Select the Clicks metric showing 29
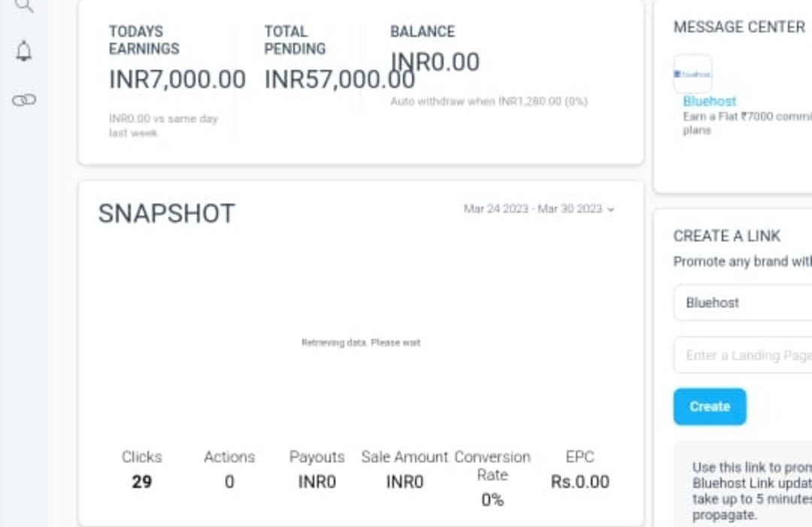The width and height of the screenshot is (812, 527). (141, 469)
